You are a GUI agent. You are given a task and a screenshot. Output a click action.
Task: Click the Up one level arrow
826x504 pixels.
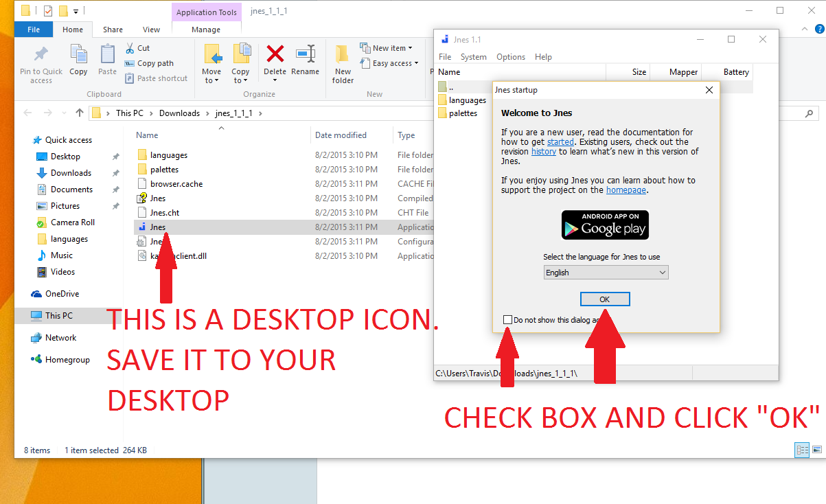coord(80,113)
